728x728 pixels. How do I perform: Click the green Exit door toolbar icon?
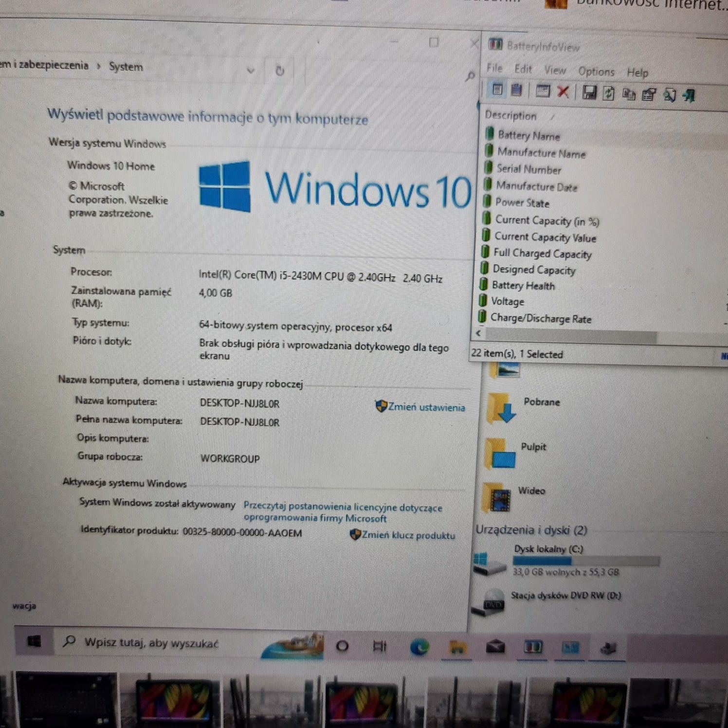689,95
